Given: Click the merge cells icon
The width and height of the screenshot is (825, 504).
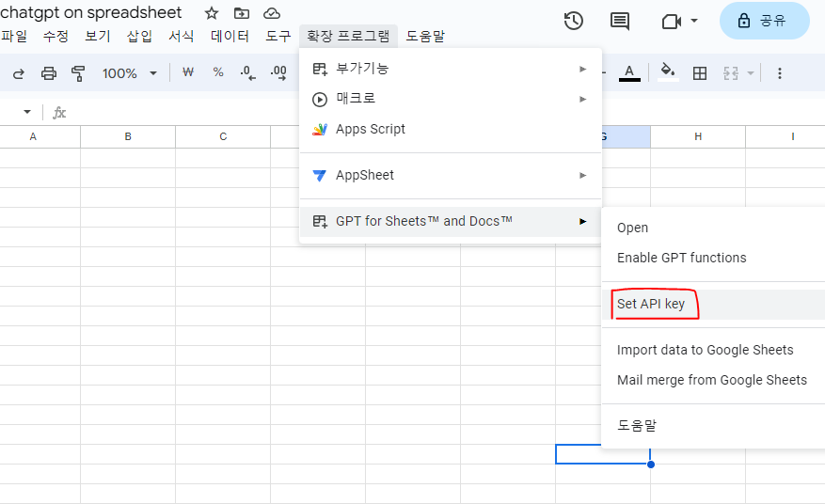Looking at the screenshot, I should tap(731, 73).
